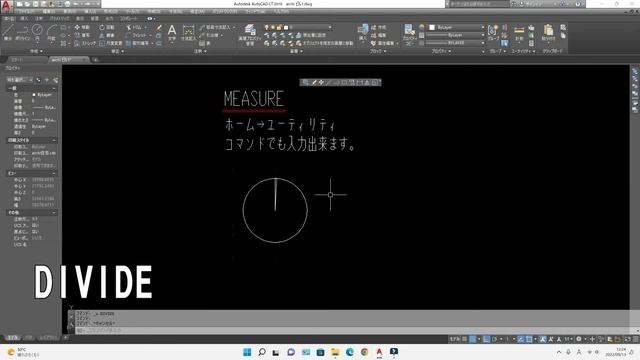This screenshot has height=360, width=640.
Task: Click the Rotate (回転) tool
Action: pyautogui.click(x=107, y=27)
